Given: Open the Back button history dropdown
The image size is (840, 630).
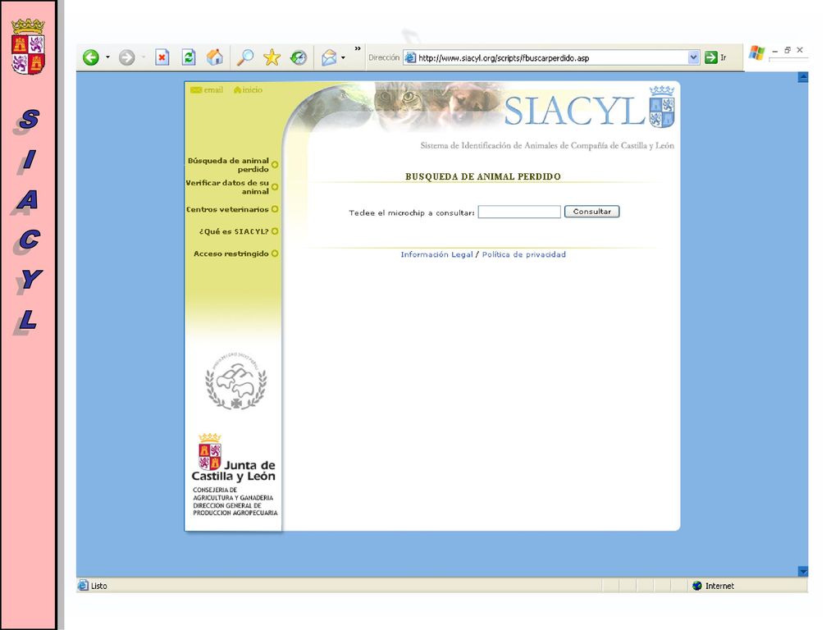Looking at the screenshot, I should click(107, 57).
